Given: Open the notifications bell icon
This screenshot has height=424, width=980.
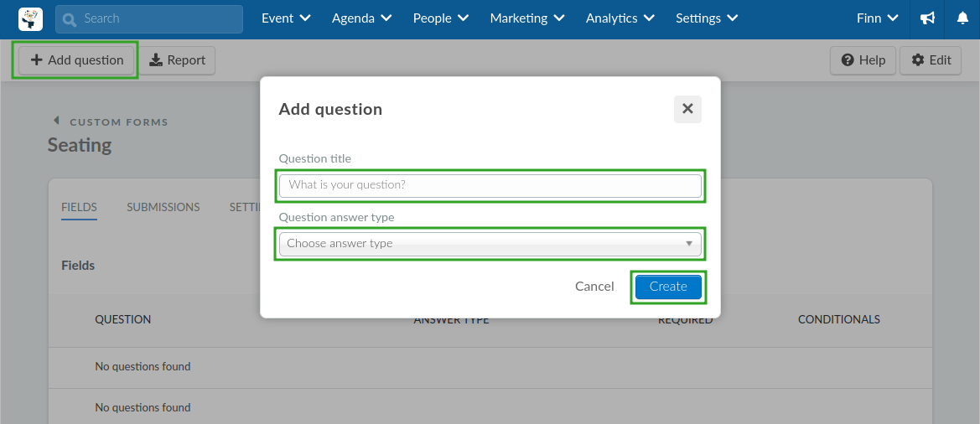Looking at the screenshot, I should click(962, 18).
